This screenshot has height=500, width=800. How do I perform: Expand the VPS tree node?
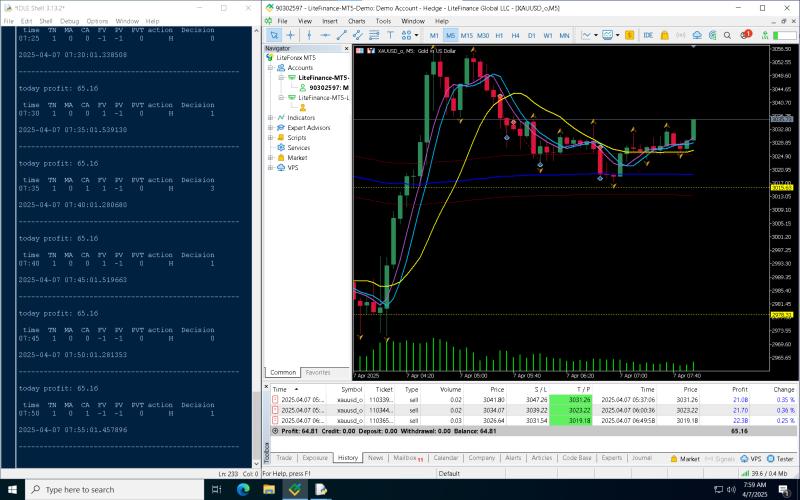pos(270,167)
